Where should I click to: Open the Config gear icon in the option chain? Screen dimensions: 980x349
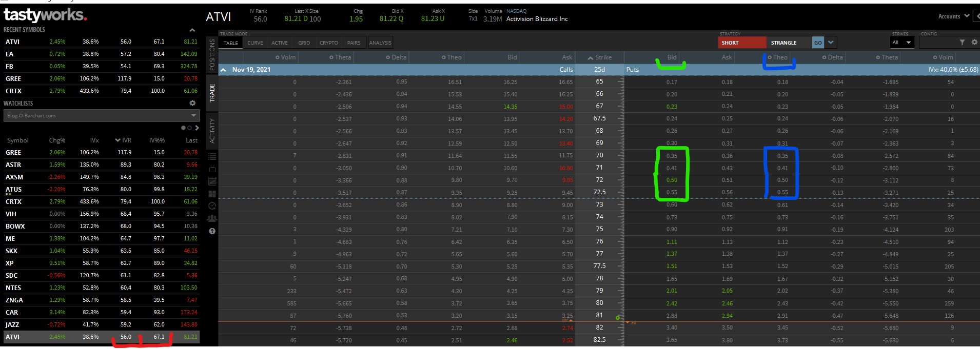(974, 43)
